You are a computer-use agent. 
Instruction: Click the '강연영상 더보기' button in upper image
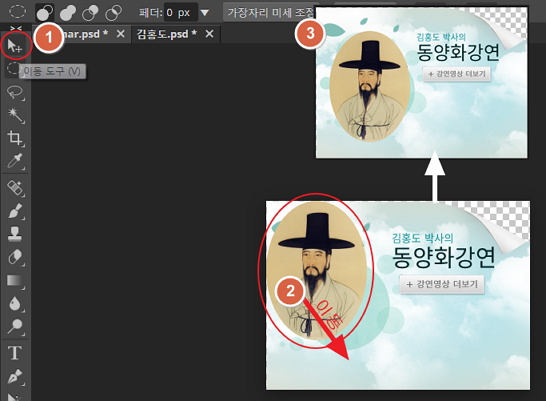tap(457, 74)
